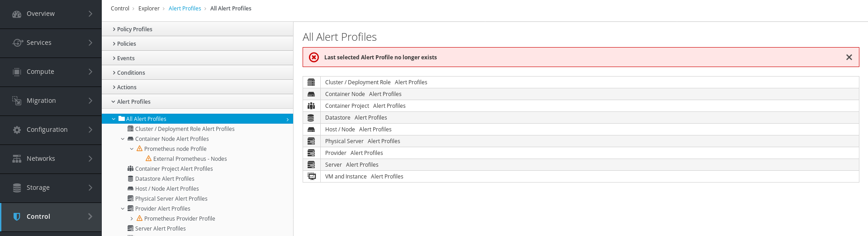Select Server Alert Profiles in tree

160,228
